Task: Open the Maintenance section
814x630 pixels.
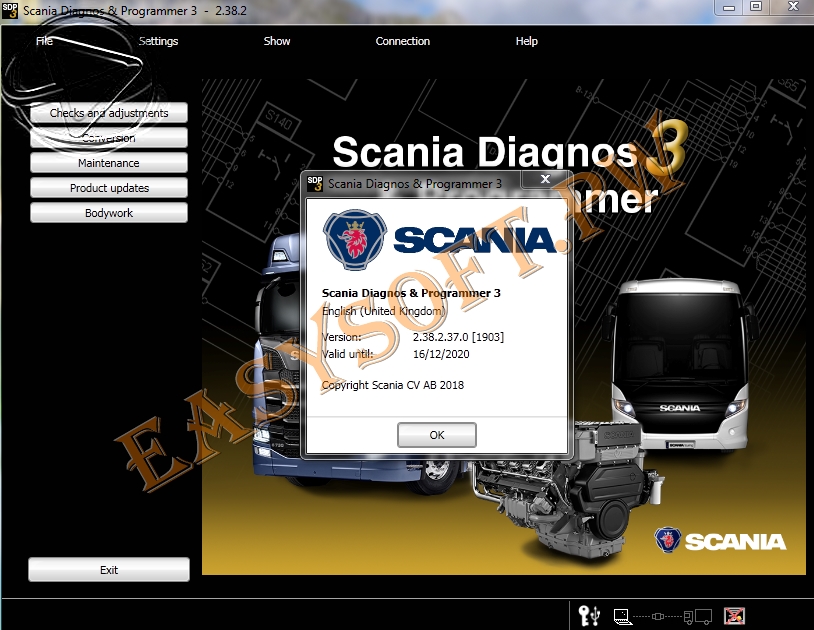Action: pos(109,163)
